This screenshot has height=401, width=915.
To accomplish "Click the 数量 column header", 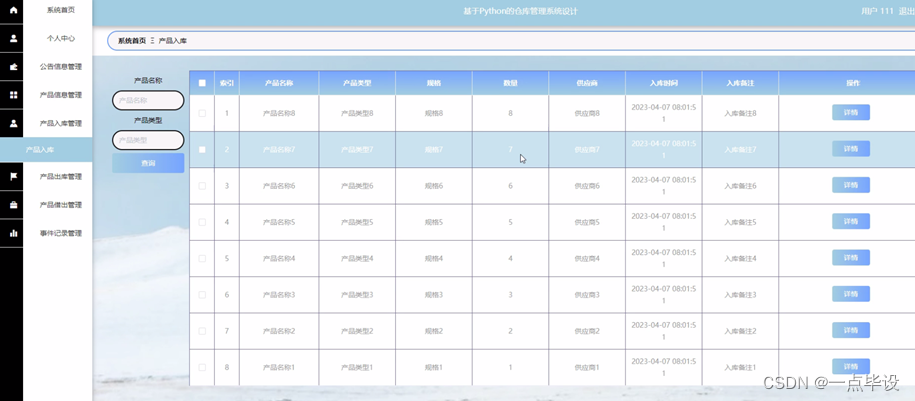I will [511, 83].
